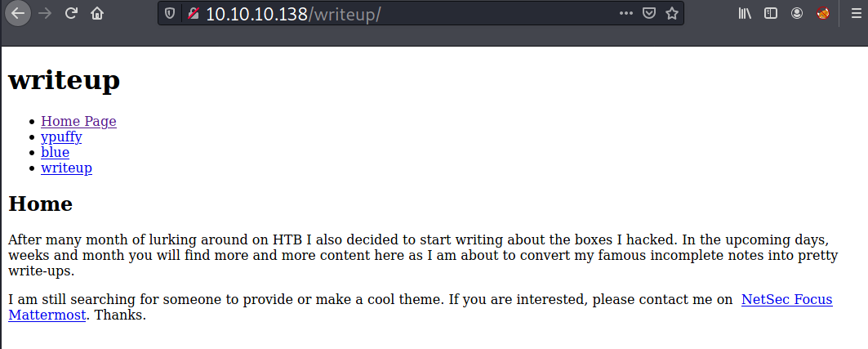Image resolution: width=868 pixels, height=349 pixels.
Task: Open the blue writeup link
Action: click(55, 152)
